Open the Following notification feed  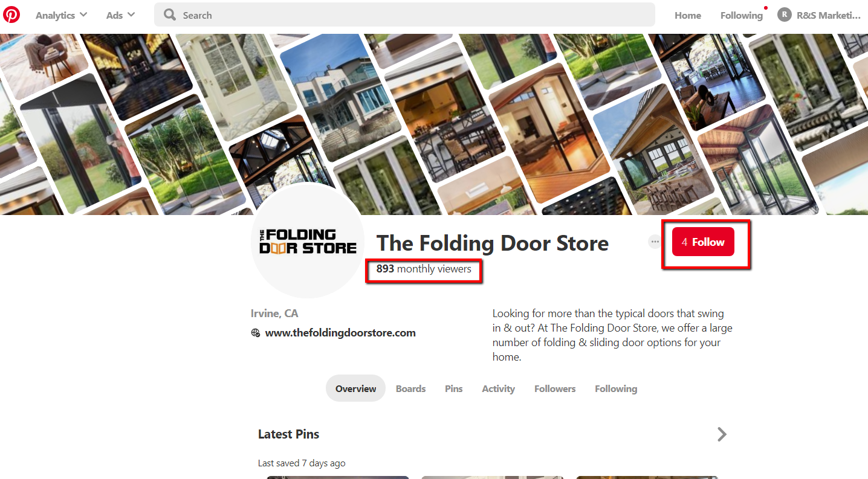(742, 15)
